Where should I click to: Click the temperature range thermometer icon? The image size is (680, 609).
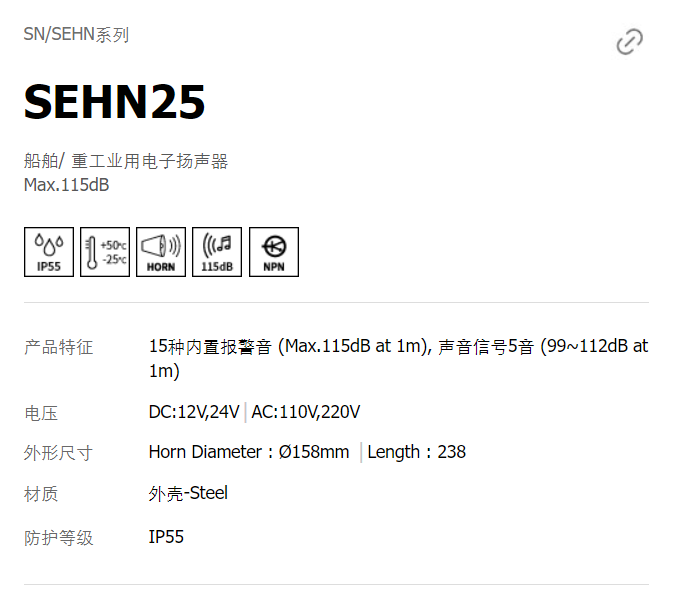(x=105, y=252)
